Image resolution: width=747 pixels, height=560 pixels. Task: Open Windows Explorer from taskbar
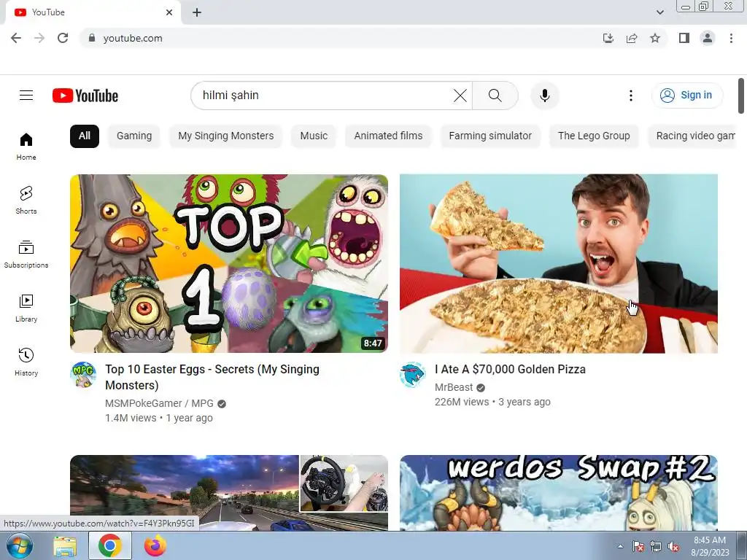coord(65,546)
